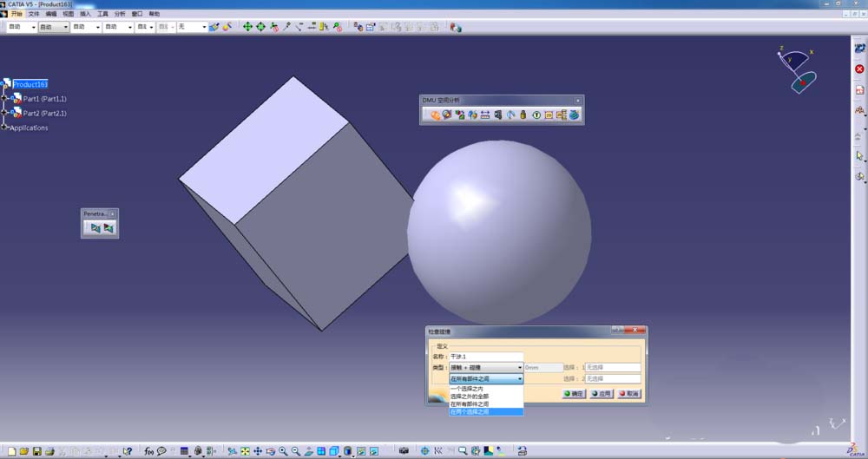This screenshot has height=459, width=868.
Task: Expand the Part1 (Part1.1) tree node
Action: [4, 99]
